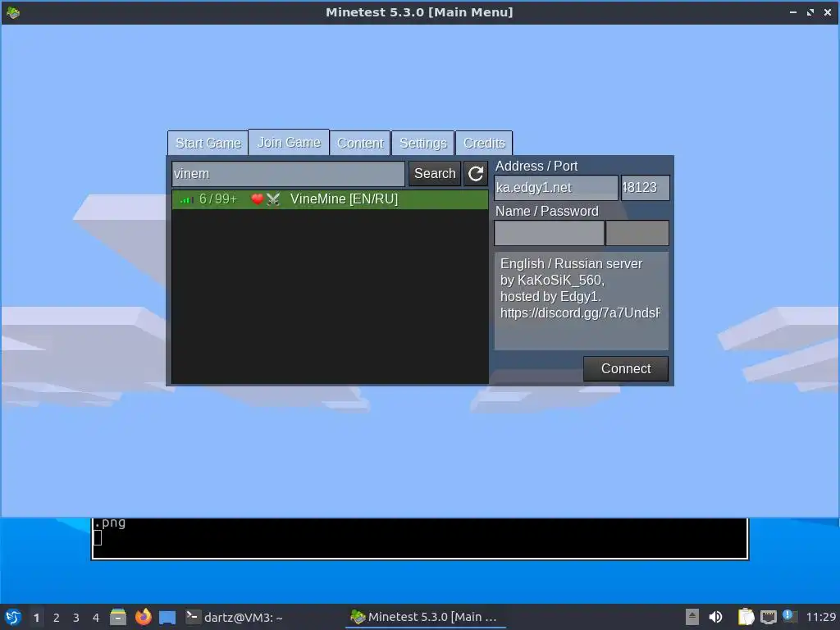Click the 6/99+ player count
Viewport: 840px width, 630px height.
tap(217, 199)
